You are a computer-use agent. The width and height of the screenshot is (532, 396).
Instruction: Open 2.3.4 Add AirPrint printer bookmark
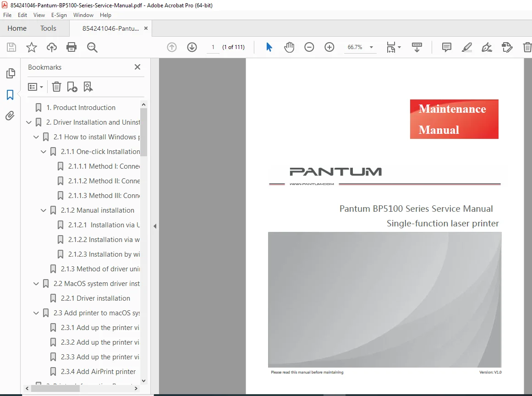click(98, 372)
